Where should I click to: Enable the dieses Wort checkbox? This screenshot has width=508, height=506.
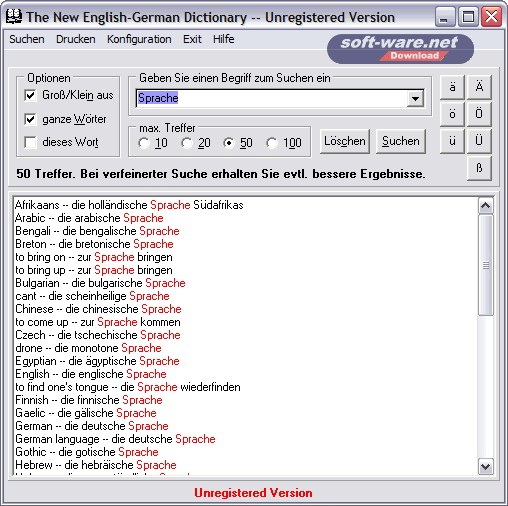point(30,143)
